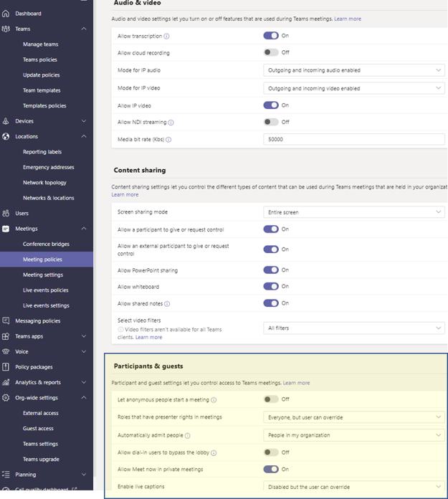448x499 pixels.
Task: Open Teams policies in sidebar
Action: coord(39,60)
